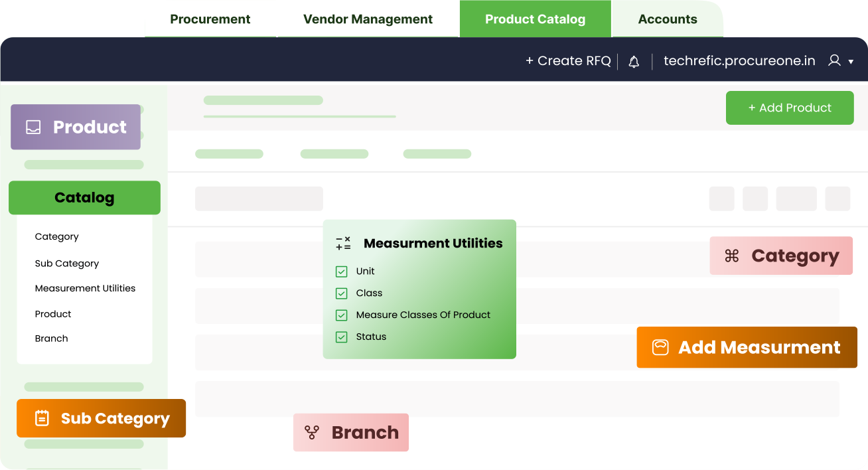Click the calendar icon on Sub Category
The width and height of the screenshot is (868, 470).
pyautogui.click(x=42, y=418)
